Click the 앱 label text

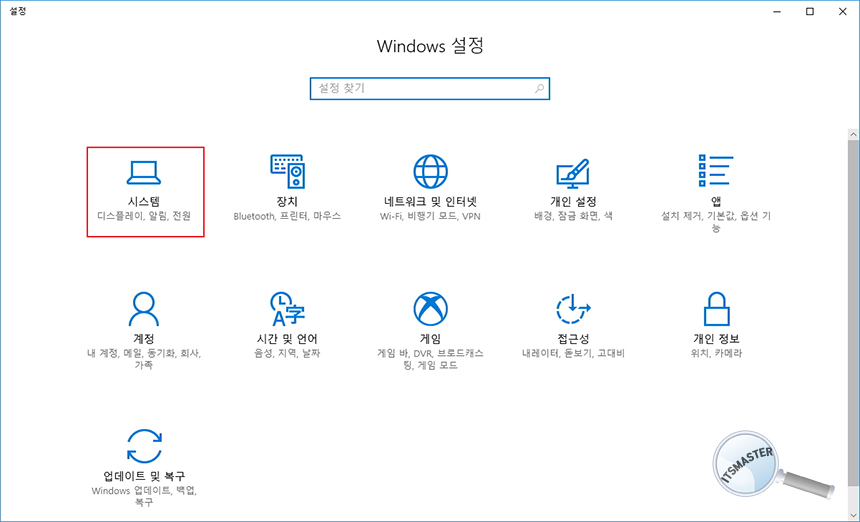coord(716,202)
